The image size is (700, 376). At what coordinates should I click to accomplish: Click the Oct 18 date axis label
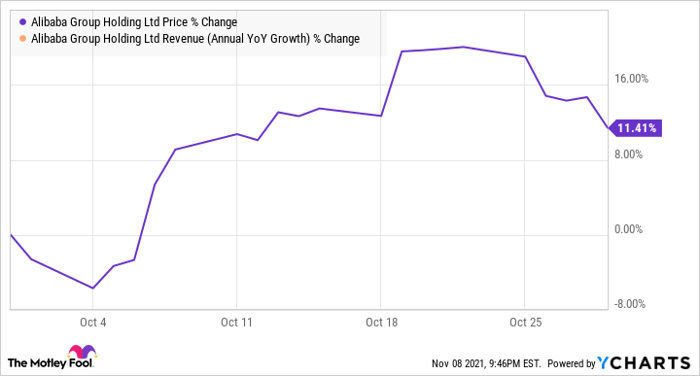(x=381, y=322)
